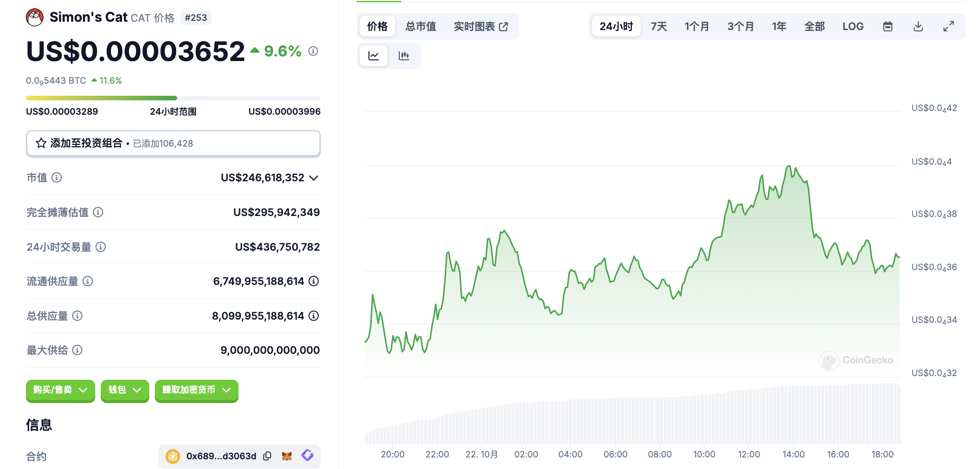Download the chart data
Screen dimensions: 980x469
coord(918,26)
